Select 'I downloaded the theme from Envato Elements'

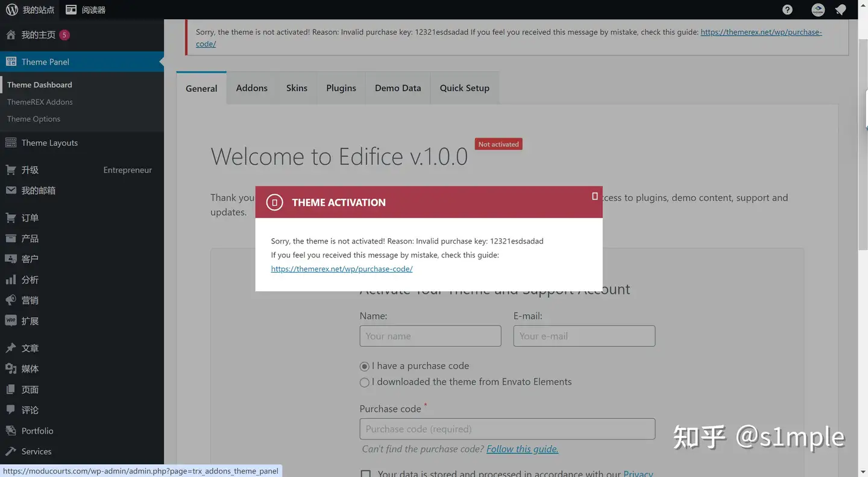click(x=364, y=382)
